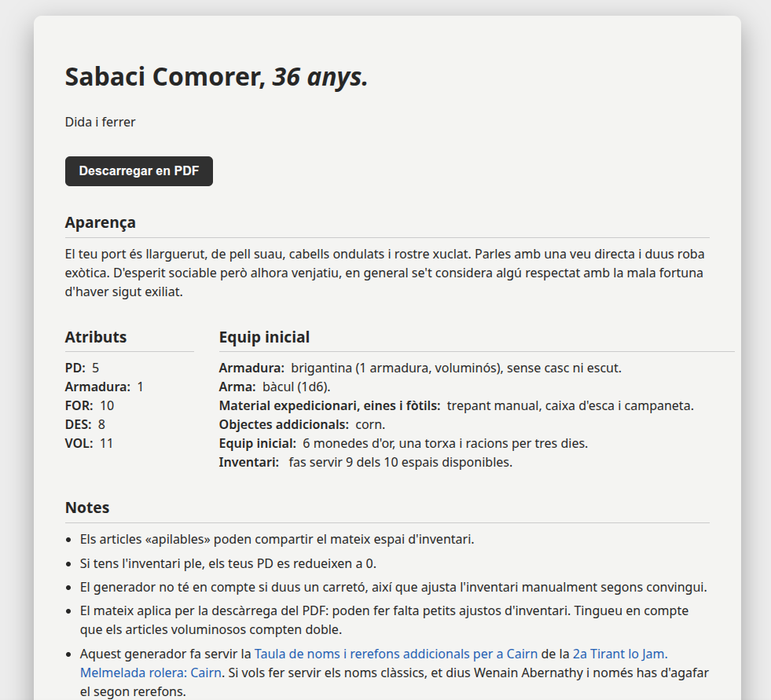Screen dimensions: 771x700
Task: Click the Material expedicionari equipment line
Action: point(457,405)
